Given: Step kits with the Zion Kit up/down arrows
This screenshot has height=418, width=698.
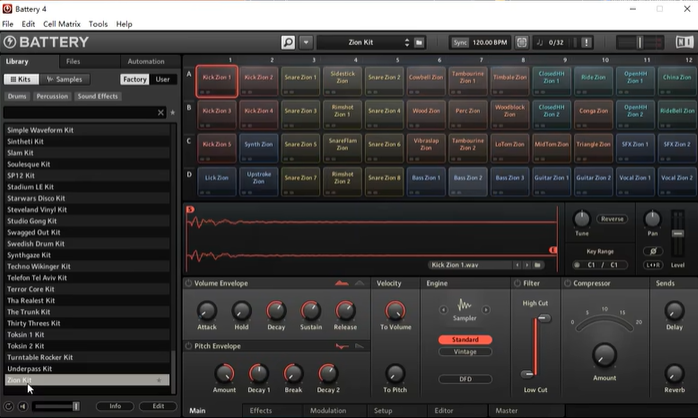Looking at the screenshot, I should pos(407,43).
